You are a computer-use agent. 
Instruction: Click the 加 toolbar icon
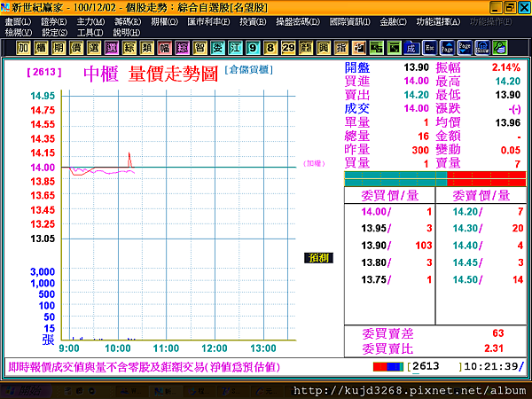pyautogui.click(x=23, y=48)
